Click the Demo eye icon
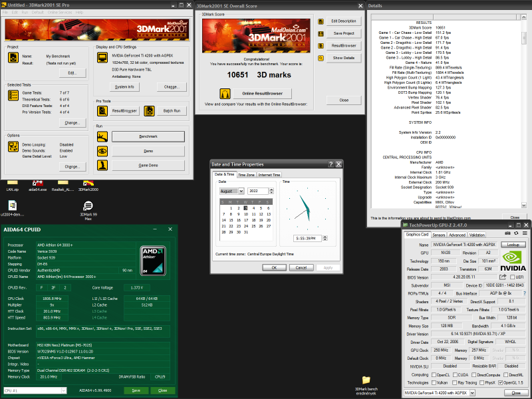This screenshot has height=399, width=532. coord(102,151)
